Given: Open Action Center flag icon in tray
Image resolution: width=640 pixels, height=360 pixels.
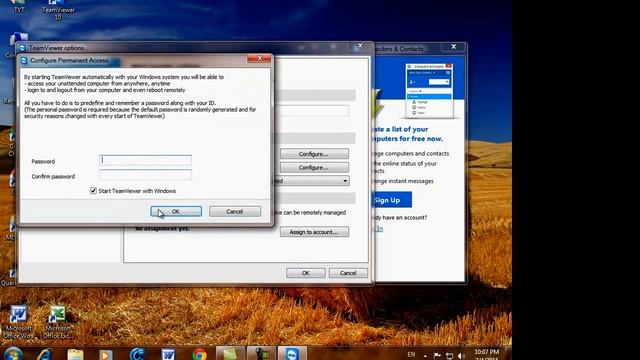Looking at the screenshot, I should point(437,356).
